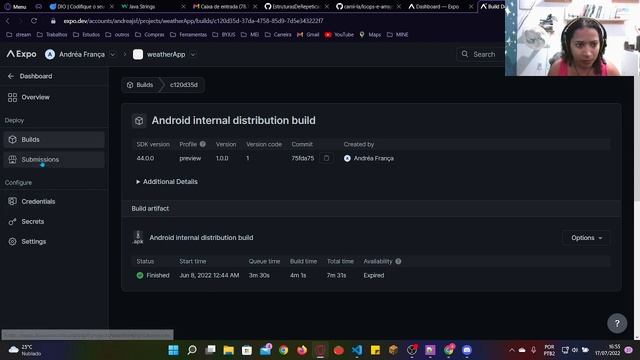The height and width of the screenshot is (360, 640).
Task: Open the Carreira bookmarks folder
Action: click(278, 35)
